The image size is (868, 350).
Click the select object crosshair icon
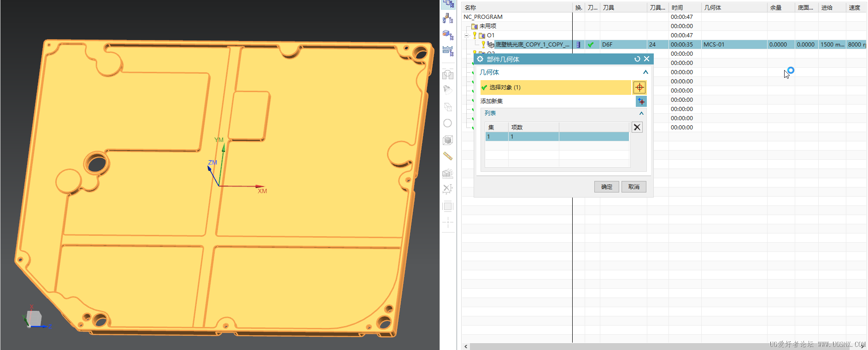point(639,87)
